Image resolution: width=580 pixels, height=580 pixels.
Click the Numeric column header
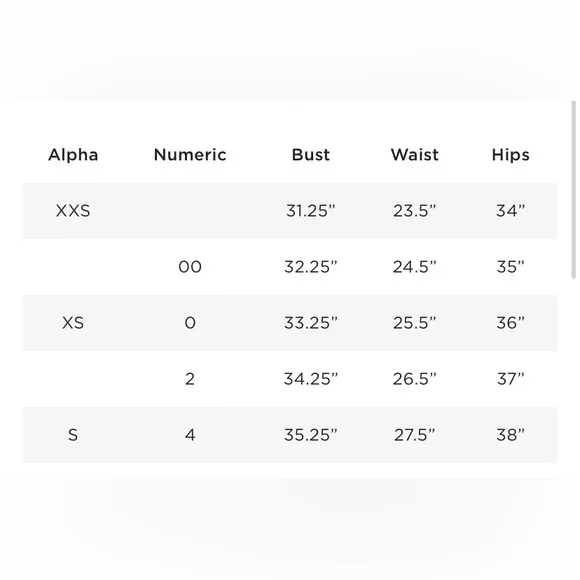coord(190,155)
